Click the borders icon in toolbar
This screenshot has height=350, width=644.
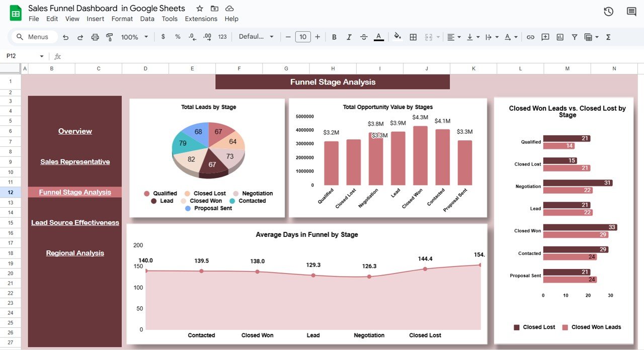click(413, 37)
